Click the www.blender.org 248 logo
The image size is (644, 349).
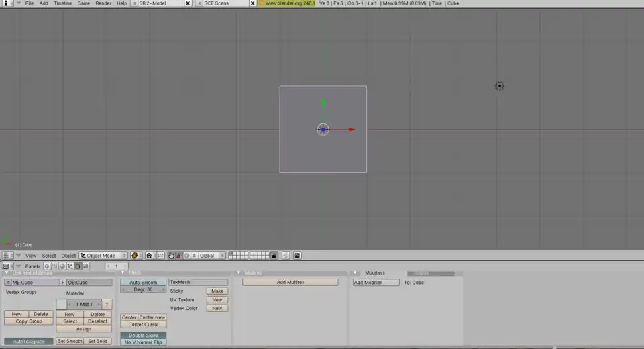(286, 3)
